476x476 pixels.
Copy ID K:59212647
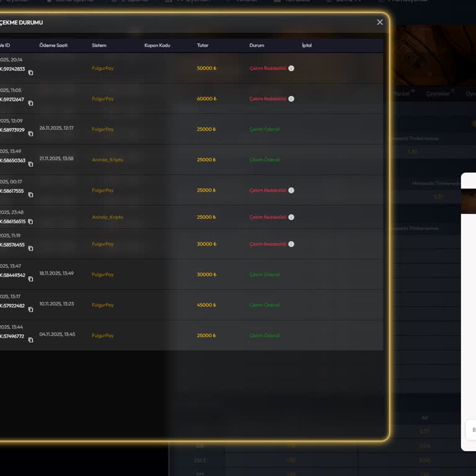30,104
